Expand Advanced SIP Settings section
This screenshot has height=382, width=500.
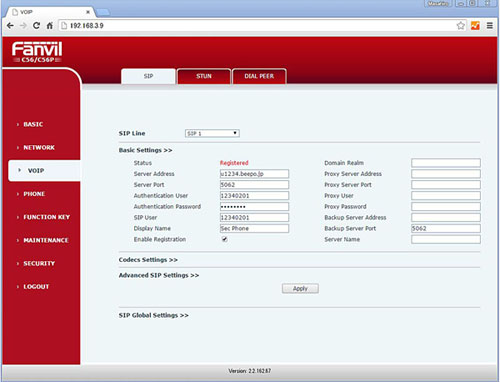tap(159, 275)
